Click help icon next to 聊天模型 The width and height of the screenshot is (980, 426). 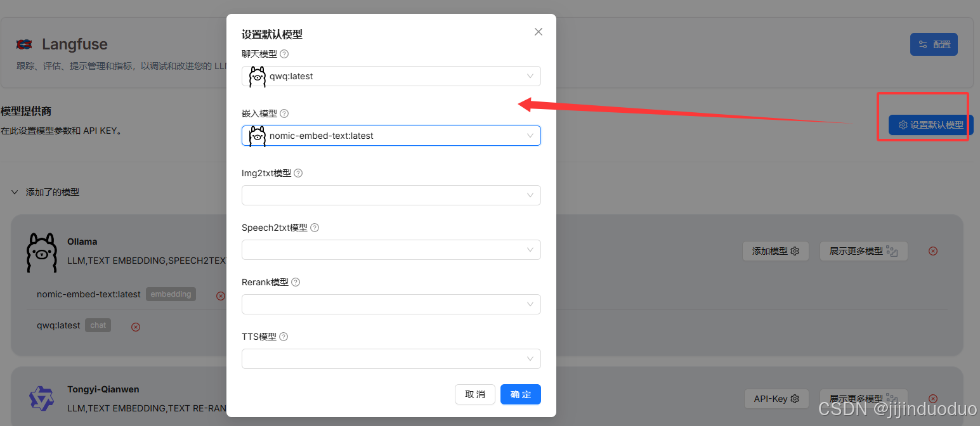click(x=284, y=54)
